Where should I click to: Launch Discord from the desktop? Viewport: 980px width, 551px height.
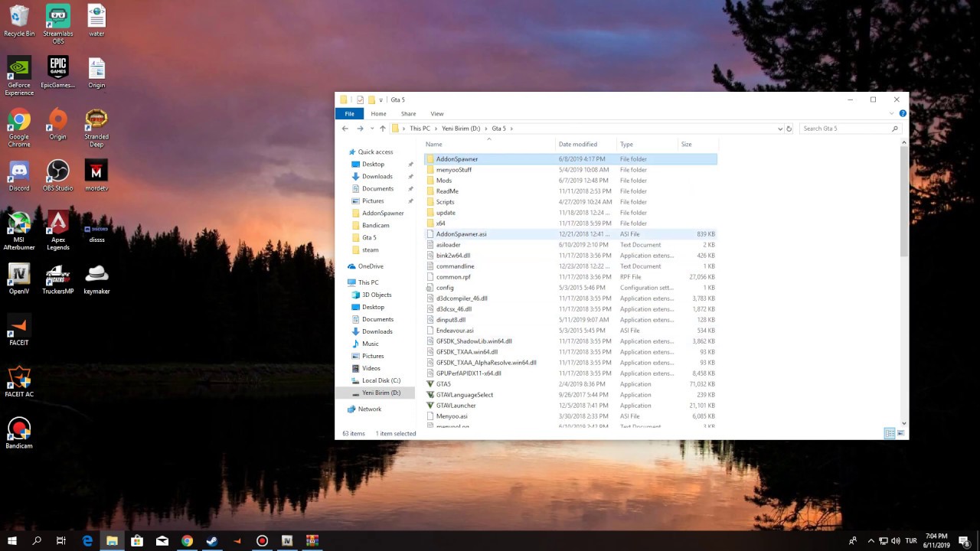coord(19,175)
